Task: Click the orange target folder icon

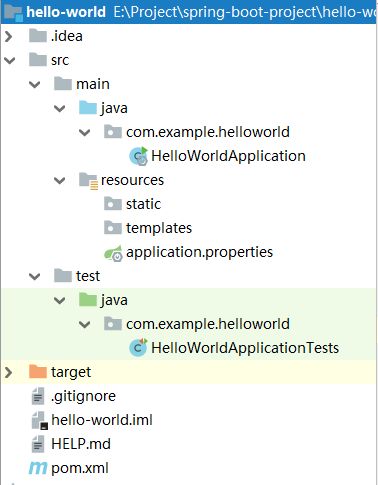Action: tap(38, 372)
